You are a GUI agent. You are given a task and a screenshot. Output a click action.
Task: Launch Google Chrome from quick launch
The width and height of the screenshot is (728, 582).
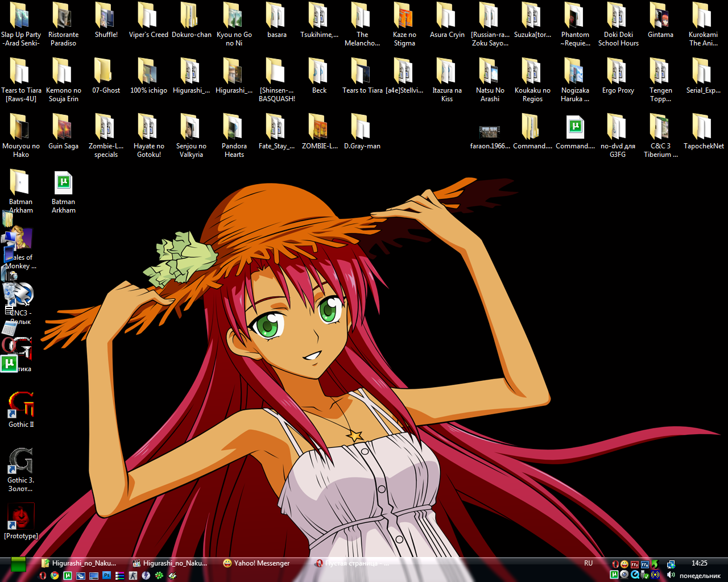[55, 575]
